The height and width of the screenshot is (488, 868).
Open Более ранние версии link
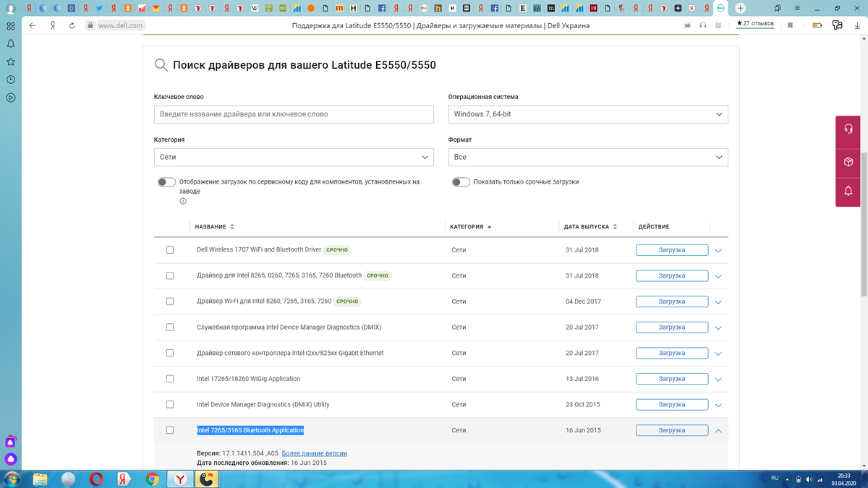(314, 453)
